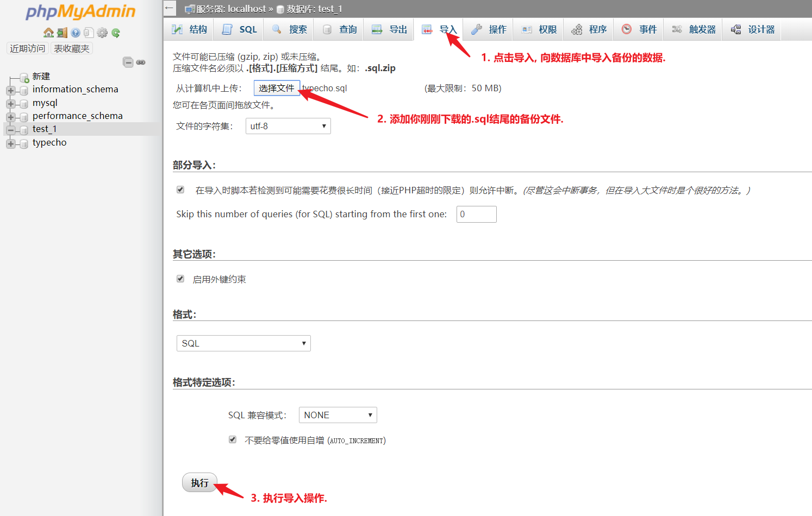The width and height of the screenshot is (812, 516).
Task: Open the phpMyAdmin home icon
Action: [x=48, y=33]
